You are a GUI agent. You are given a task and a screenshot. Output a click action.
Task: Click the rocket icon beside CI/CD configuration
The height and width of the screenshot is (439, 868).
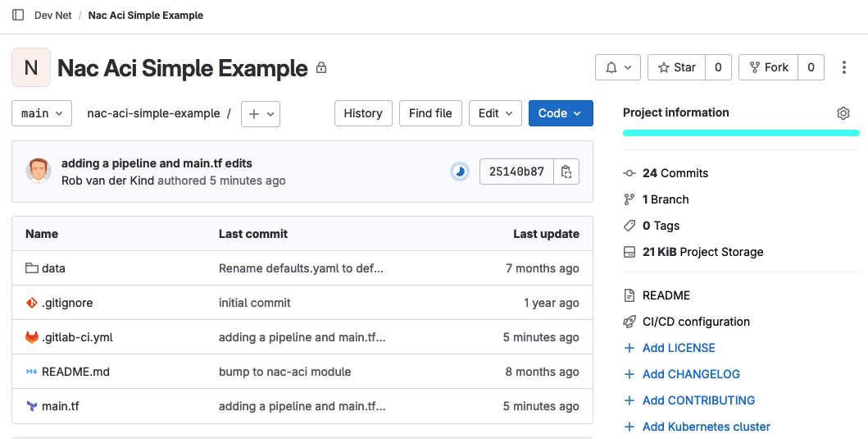click(629, 322)
